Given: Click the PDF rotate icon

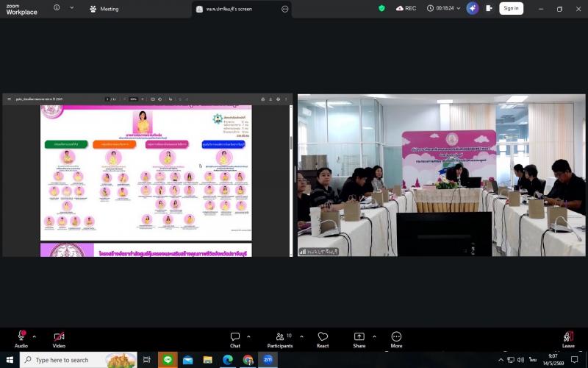Looking at the screenshot, I should pos(159,99).
